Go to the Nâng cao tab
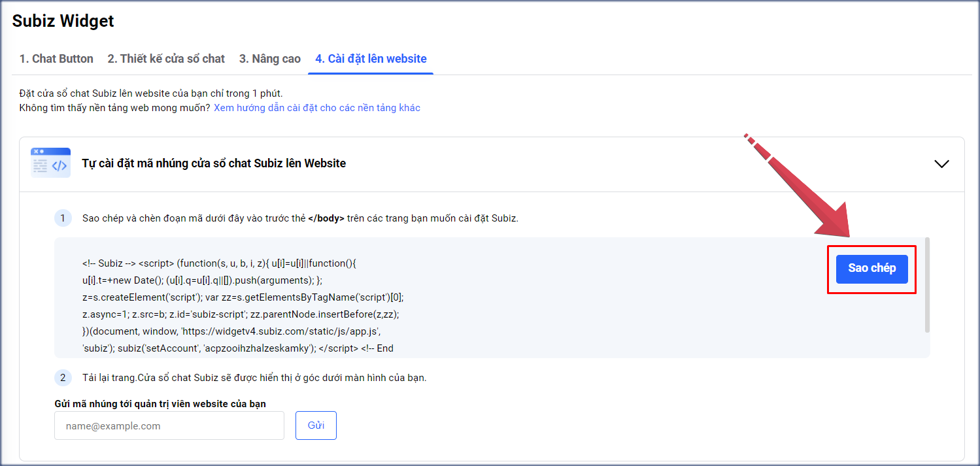The height and width of the screenshot is (466, 980). click(x=269, y=59)
